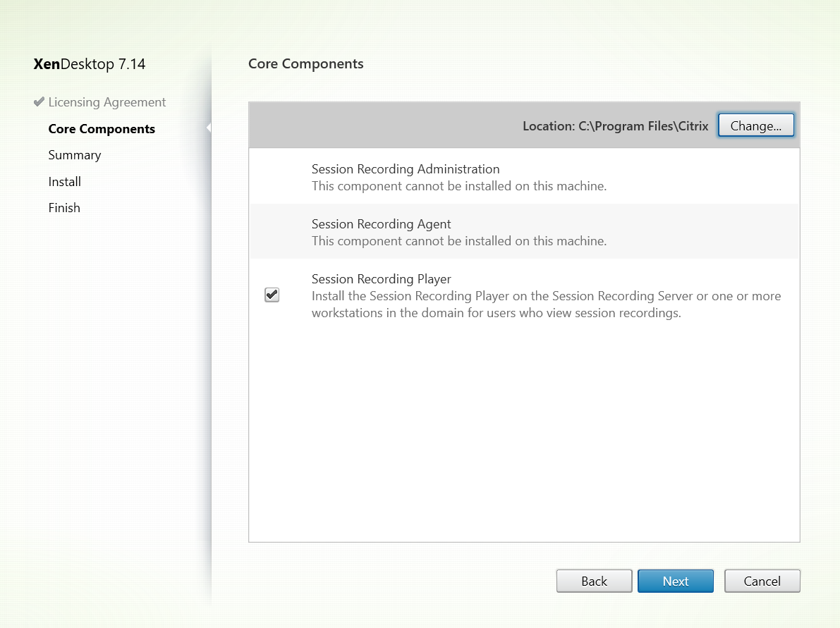This screenshot has height=628, width=840.
Task: Uncheck the Session Recording Player checkbox
Action: [272, 295]
